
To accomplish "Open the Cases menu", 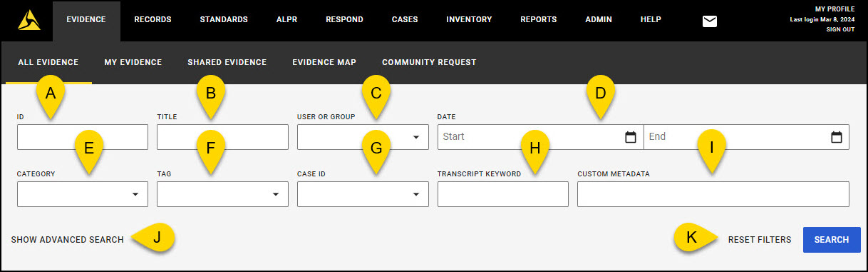I will (x=405, y=20).
